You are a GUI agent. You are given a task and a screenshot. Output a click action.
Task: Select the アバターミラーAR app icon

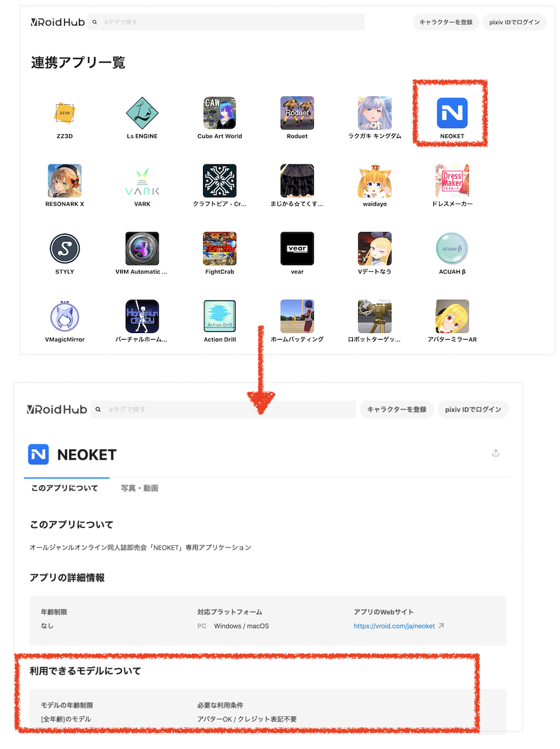pyautogui.click(x=452, y=316)
